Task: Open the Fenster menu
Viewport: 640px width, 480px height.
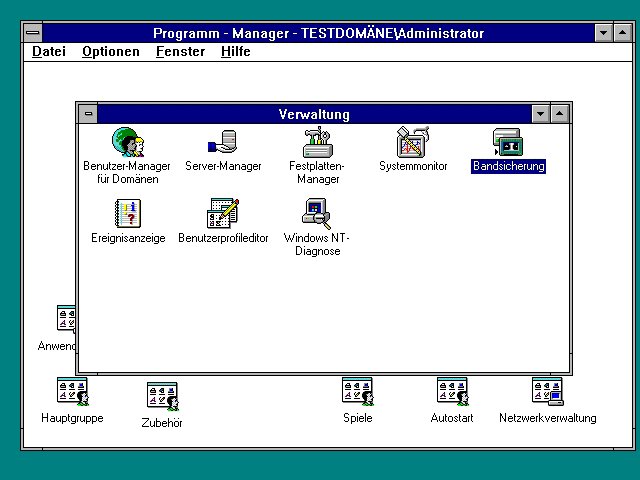Action: click(x=180, y=51)
